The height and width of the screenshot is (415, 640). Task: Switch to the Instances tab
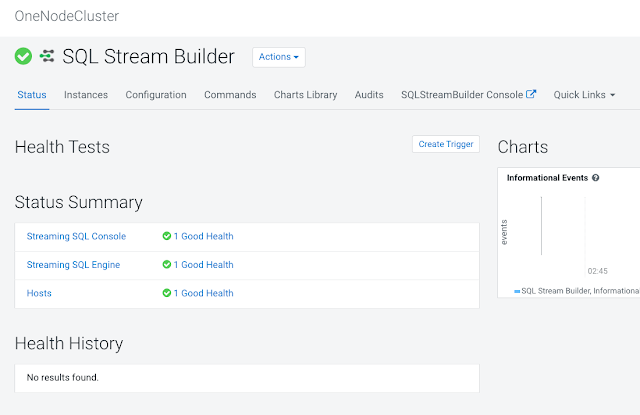tap(86, 95)
